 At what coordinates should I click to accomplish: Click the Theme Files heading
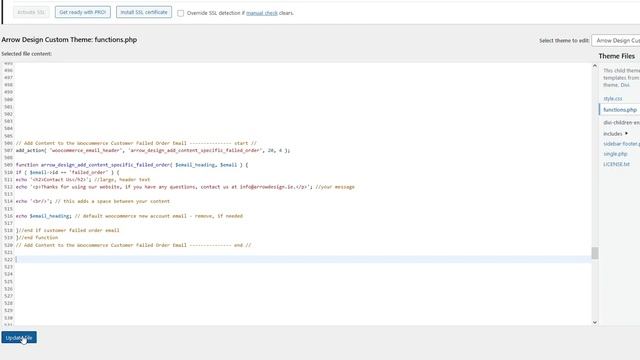point(617,56)
